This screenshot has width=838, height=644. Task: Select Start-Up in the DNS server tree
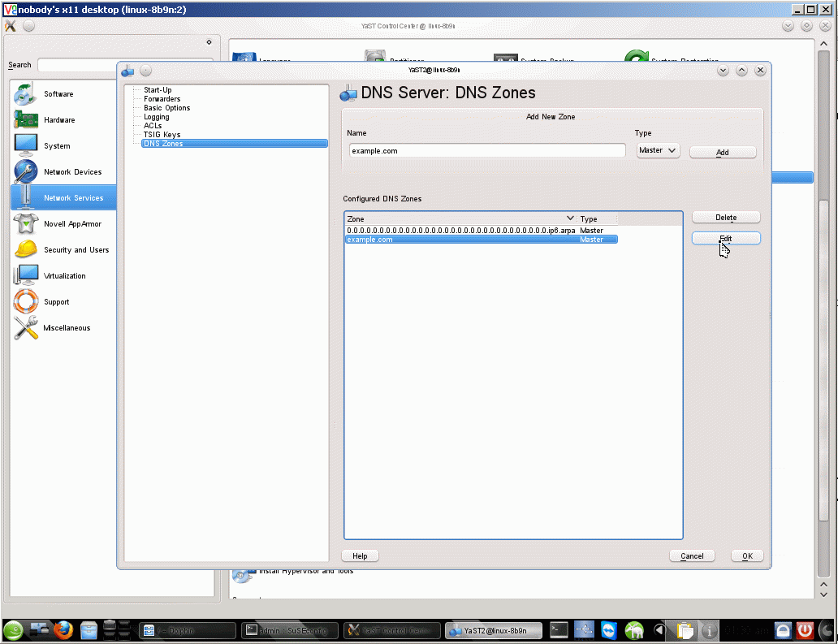tap(158, 90)
